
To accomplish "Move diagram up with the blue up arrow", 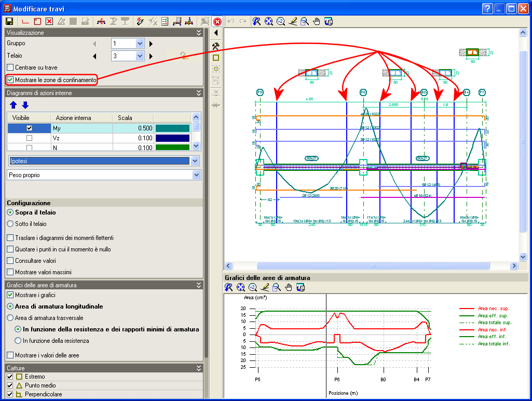I will pyautogui.click(x=13, y=105).
